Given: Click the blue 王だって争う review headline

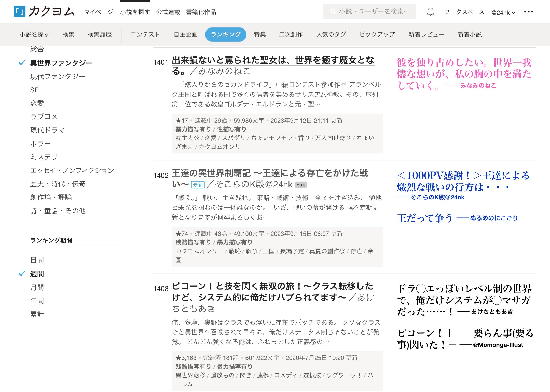Looking at the screenshot, I should [424, 218].
